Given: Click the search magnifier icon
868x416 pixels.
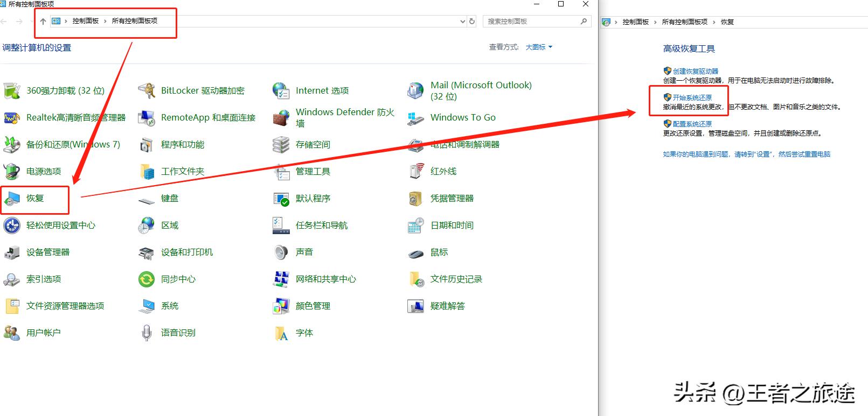Looking at the screenshot, I should pyautogui.click(x=584, y=22).
